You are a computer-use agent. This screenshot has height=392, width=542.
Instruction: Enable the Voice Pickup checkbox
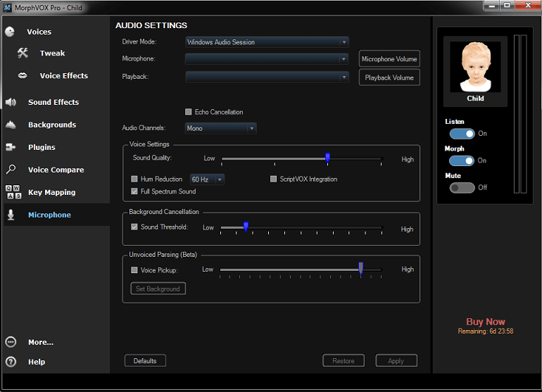click(134, 270)
